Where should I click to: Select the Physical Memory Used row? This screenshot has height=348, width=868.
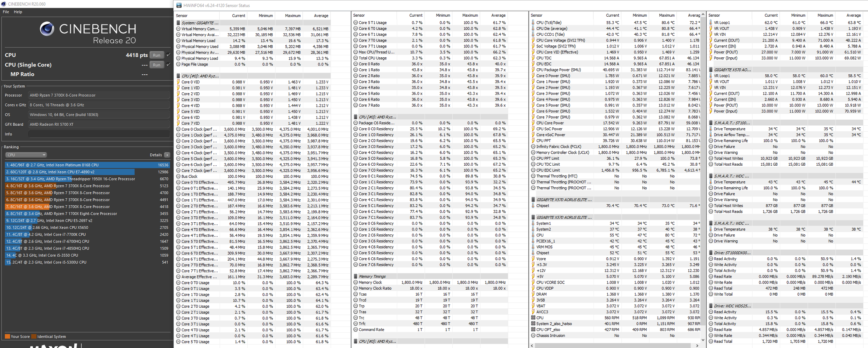pos(253,46)
